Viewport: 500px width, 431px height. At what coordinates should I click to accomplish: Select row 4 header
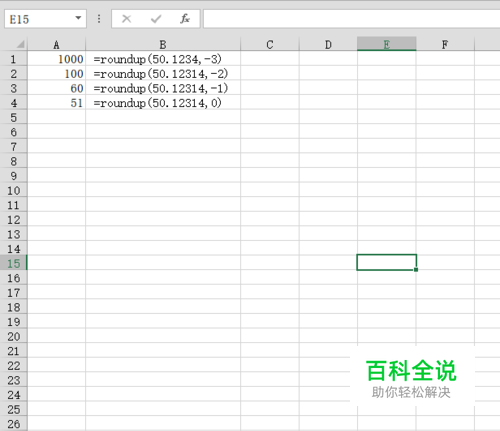13,103
